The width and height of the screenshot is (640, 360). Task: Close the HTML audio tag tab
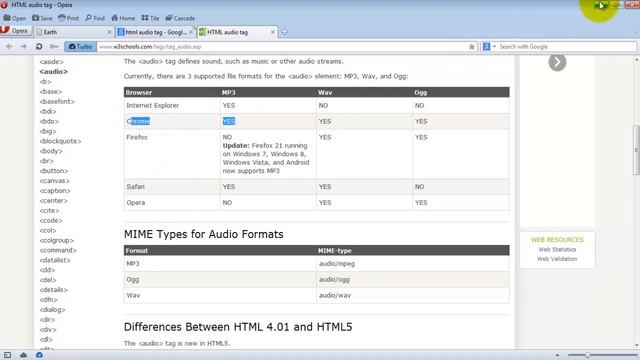[273, 32]
